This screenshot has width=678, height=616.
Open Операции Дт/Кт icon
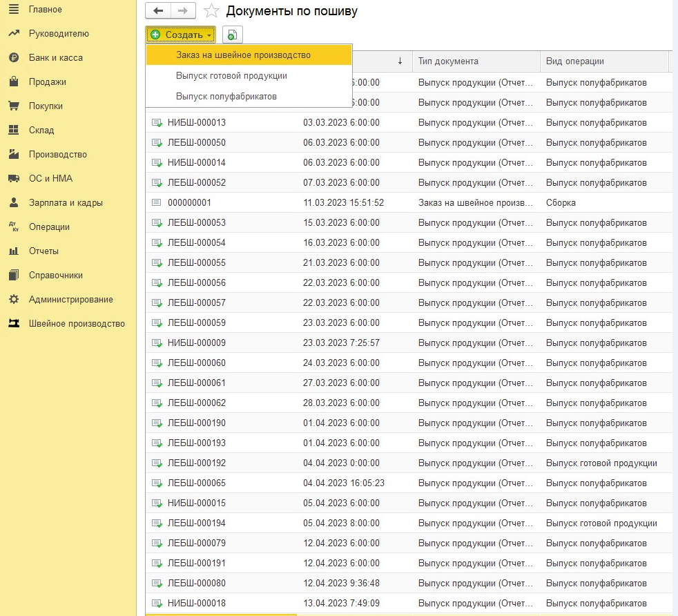coord(14,227)
